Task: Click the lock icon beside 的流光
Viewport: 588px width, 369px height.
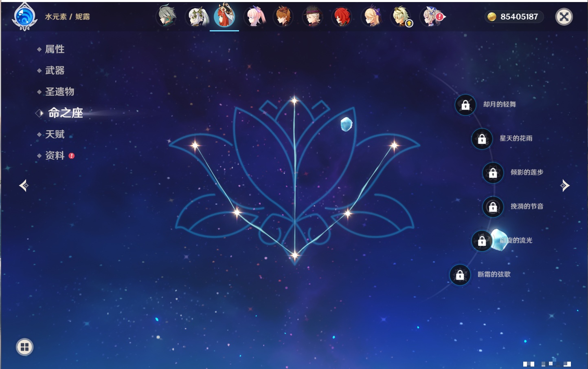Action: coord(482,241)
